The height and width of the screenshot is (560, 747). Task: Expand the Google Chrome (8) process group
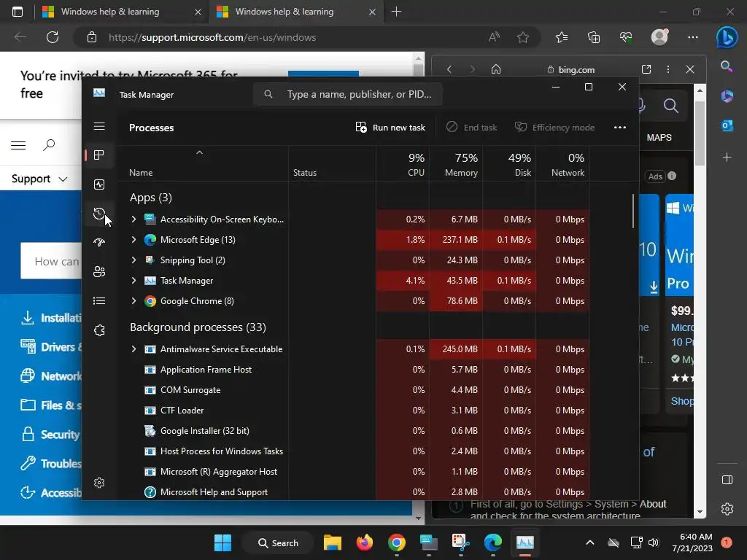[134, 301]
